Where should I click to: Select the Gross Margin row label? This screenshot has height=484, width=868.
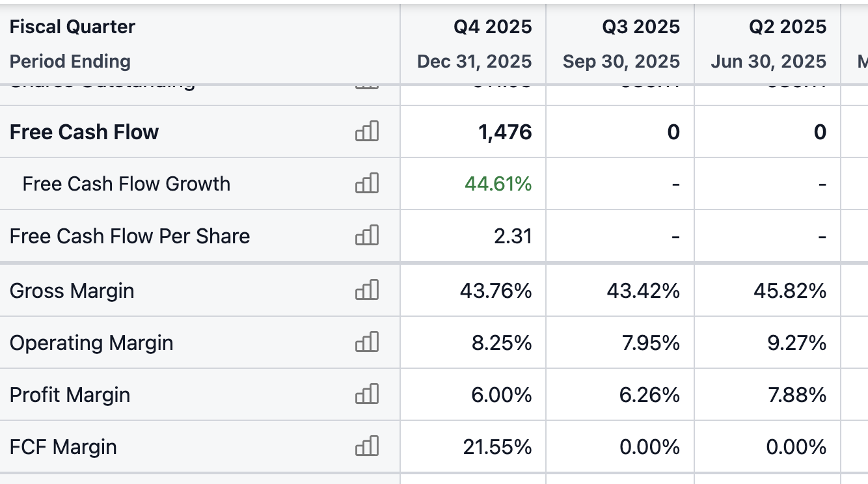[72, 291]
